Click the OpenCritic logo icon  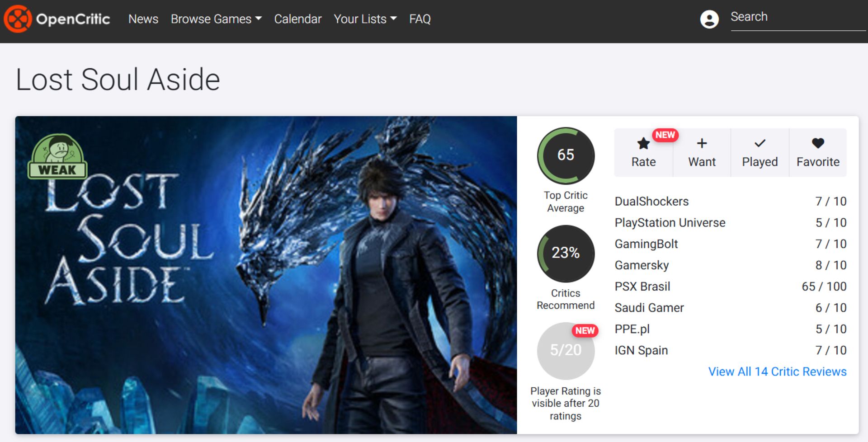coord(18,19)
